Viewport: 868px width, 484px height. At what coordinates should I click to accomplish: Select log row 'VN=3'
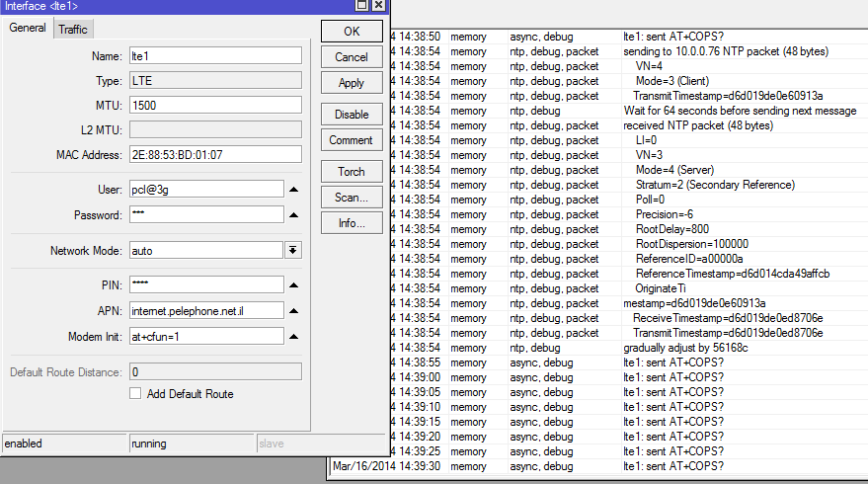coord(628,155)
